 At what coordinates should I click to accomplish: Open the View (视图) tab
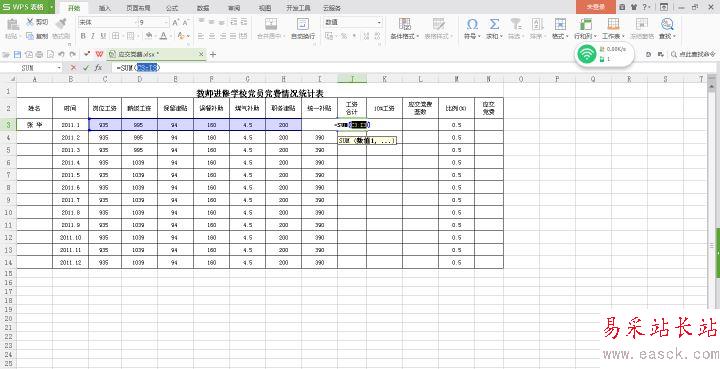pyautogui.click(x=264, y=8)
